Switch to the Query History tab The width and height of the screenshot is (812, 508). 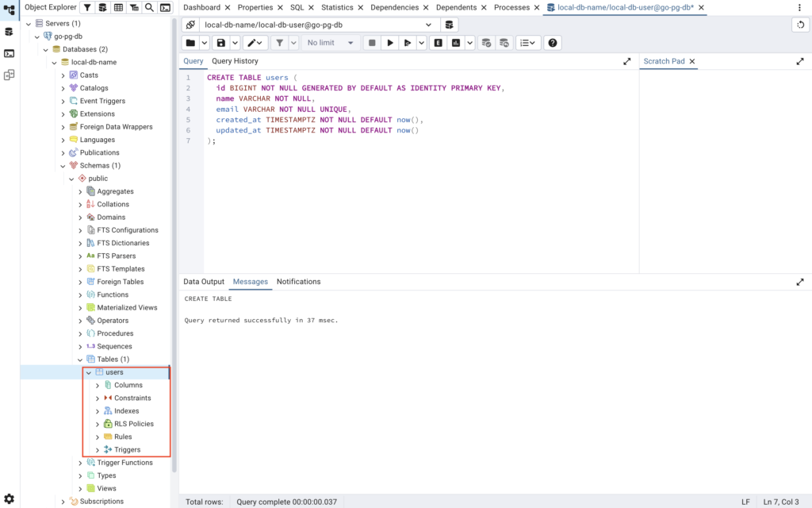(235, 61)
